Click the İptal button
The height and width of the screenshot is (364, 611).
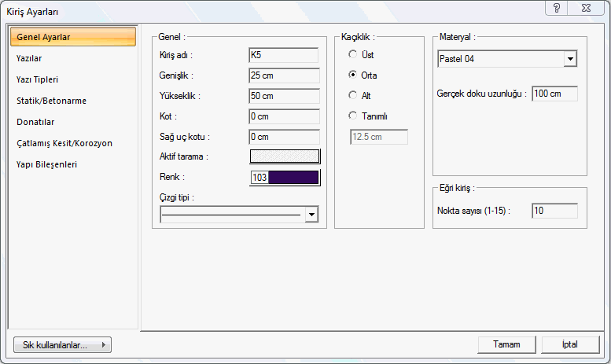tap(570, 344)
